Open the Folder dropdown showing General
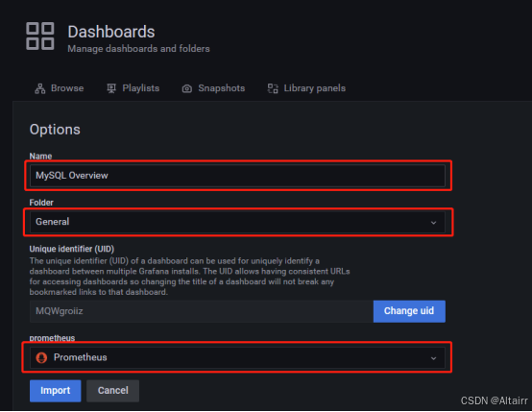532x412 pixels. (237, 222)
